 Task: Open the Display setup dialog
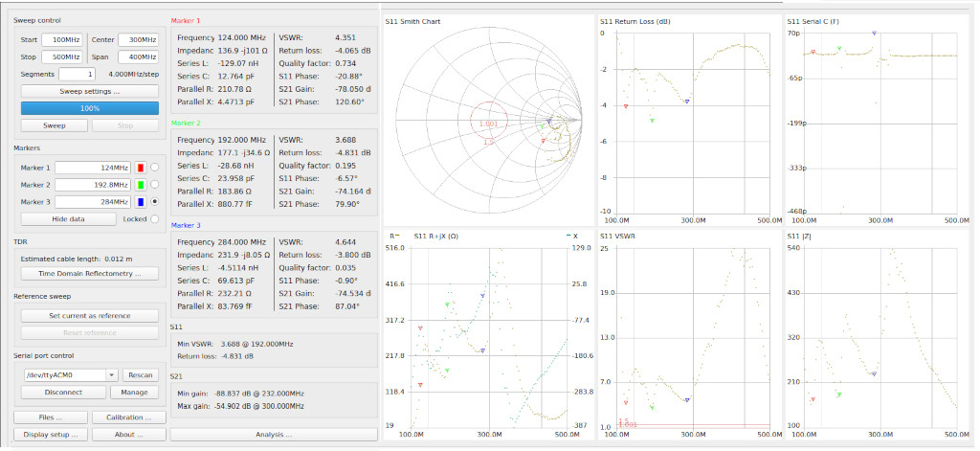point(51,434)
